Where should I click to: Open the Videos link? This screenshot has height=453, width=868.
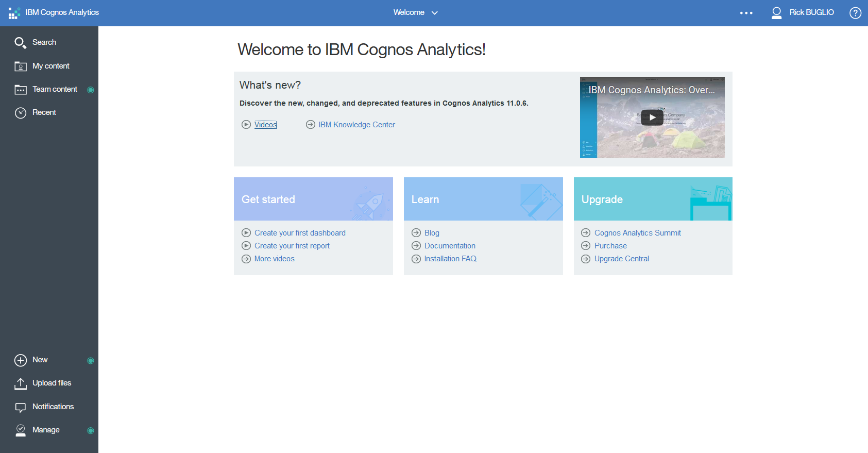coord(266,125)
